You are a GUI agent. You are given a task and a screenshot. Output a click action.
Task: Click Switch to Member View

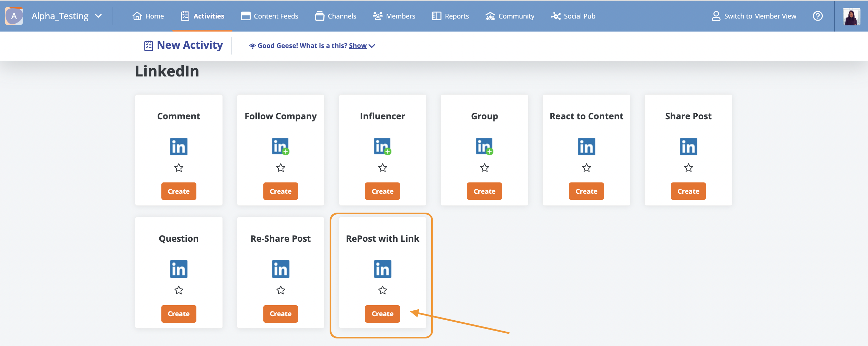[x=754, y=16]
